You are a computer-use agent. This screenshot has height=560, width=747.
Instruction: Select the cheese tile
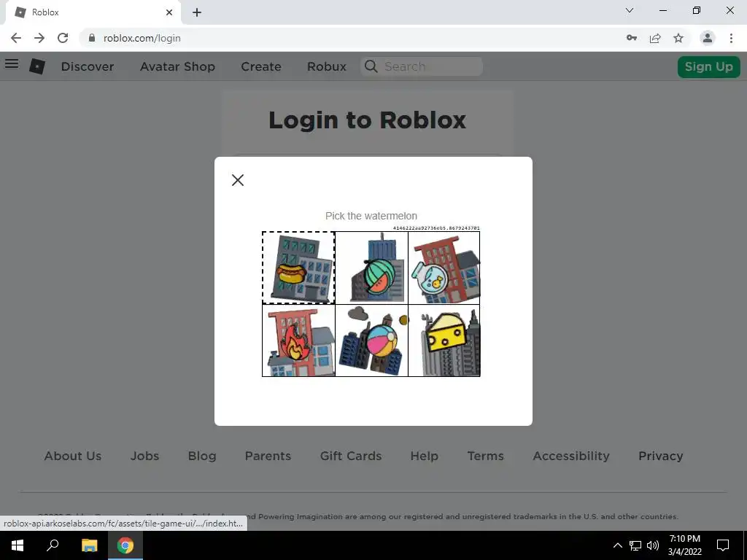click(444, 341)
